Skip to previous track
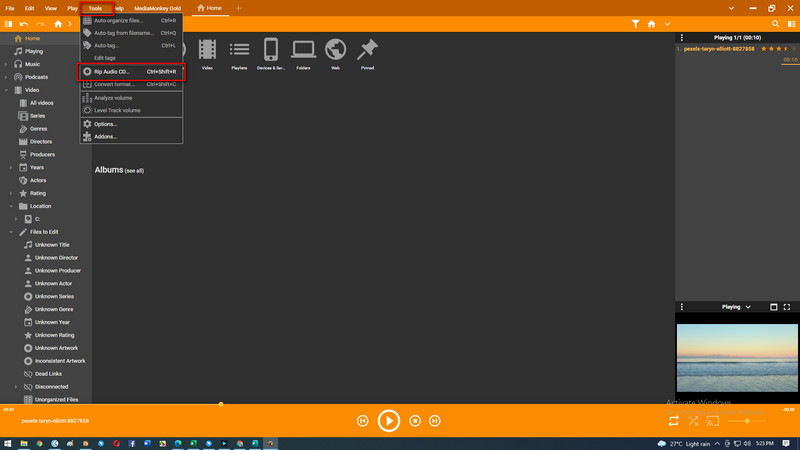This screenshot has width=800, height=450. click(x=363, y=421)
